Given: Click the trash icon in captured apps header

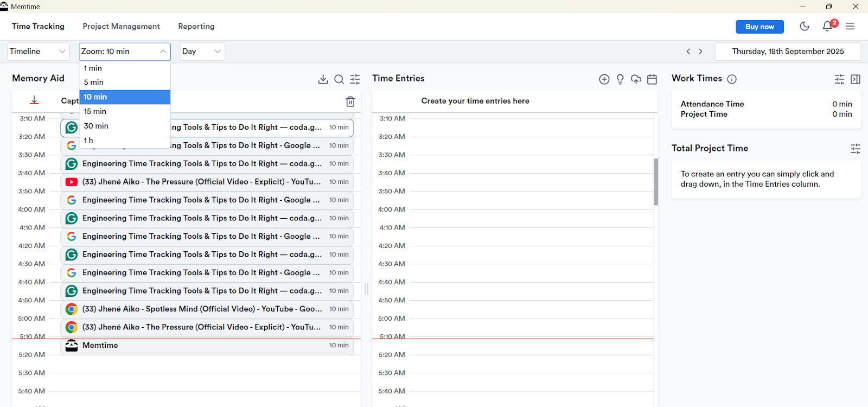Looking at the screenshot, I should (350, 101).
